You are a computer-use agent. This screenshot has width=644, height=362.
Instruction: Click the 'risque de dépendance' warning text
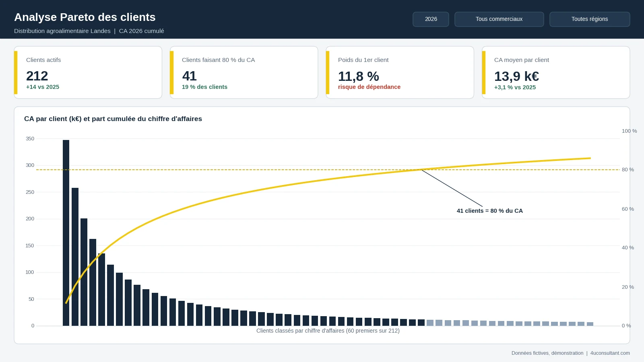369,87
